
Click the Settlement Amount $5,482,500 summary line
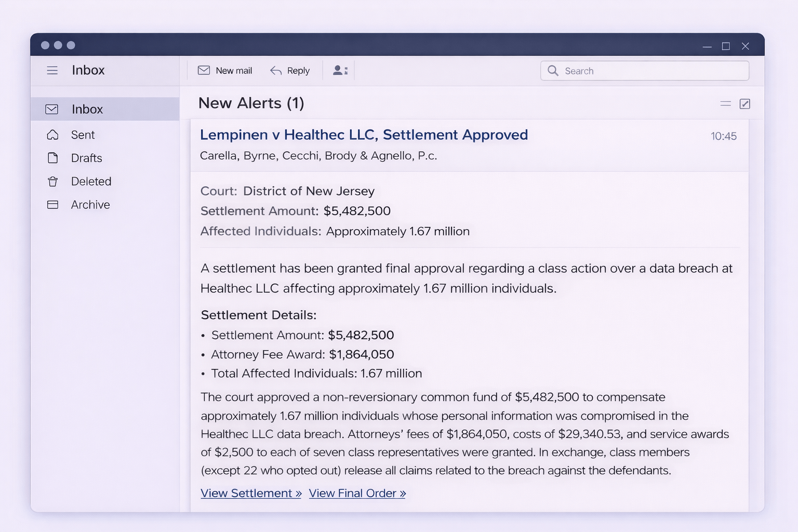click(296, 211)
